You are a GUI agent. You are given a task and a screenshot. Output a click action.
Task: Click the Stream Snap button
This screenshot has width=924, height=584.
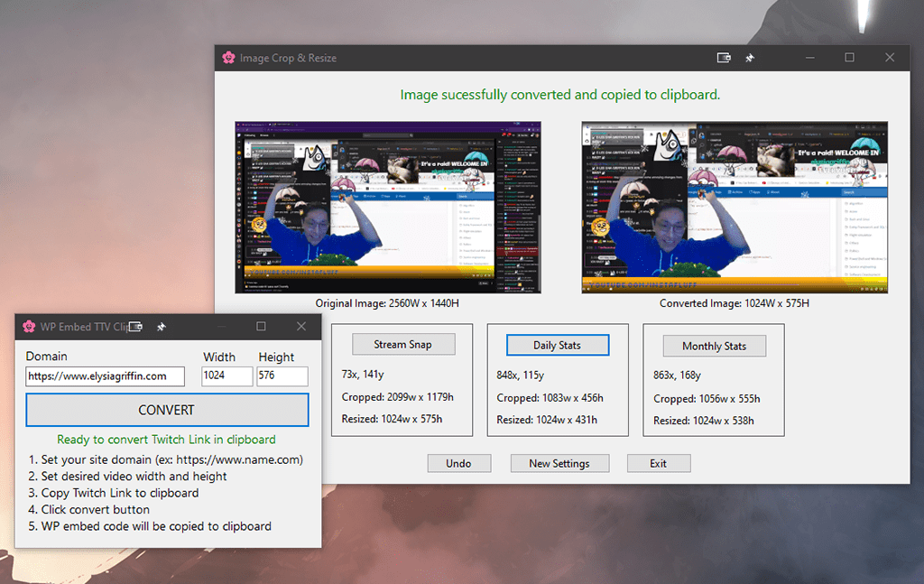[403, 344]
